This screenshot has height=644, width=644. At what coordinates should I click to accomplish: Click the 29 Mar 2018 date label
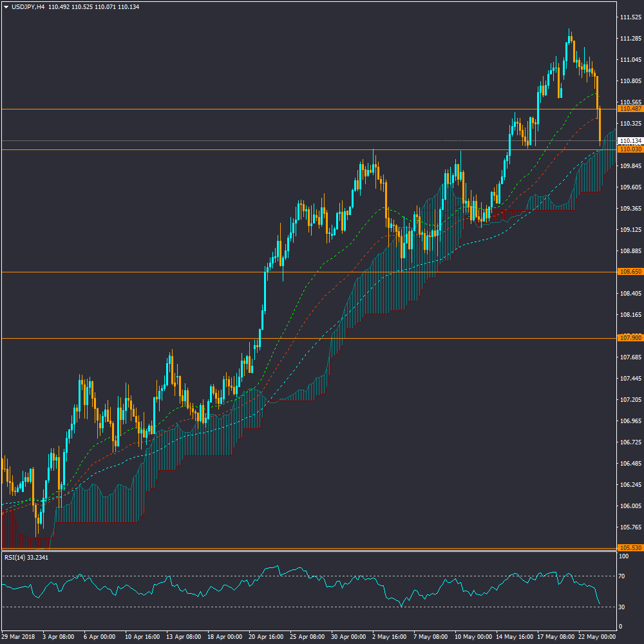[19, 636]
